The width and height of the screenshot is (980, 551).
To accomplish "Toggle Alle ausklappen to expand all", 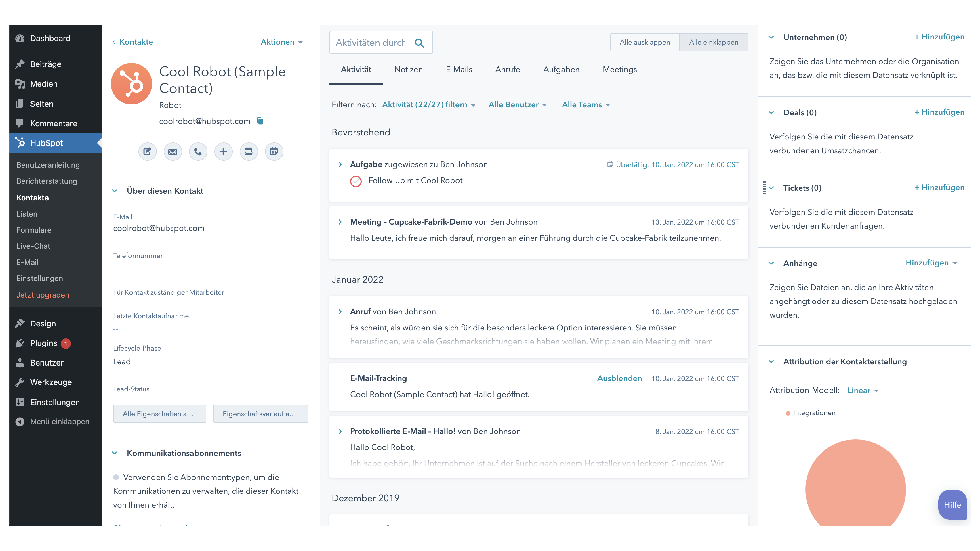I will coord(645,42).
